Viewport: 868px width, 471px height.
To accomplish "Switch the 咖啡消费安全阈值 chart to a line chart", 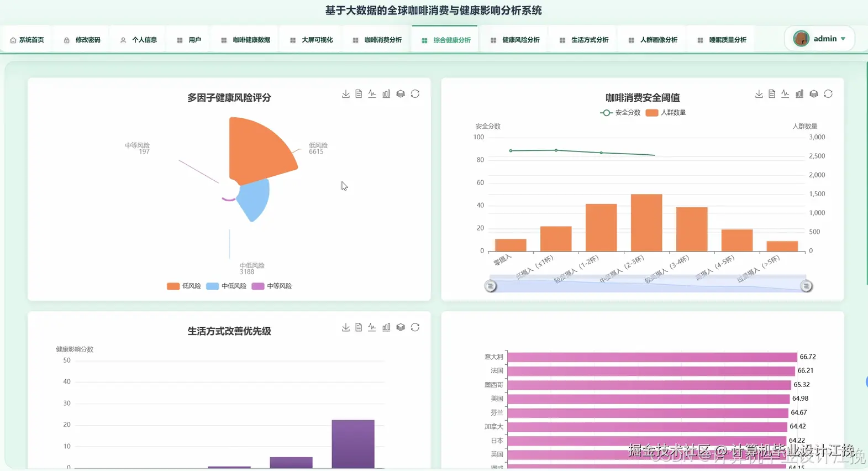I will pyautogui.click(x=786, y=94).
